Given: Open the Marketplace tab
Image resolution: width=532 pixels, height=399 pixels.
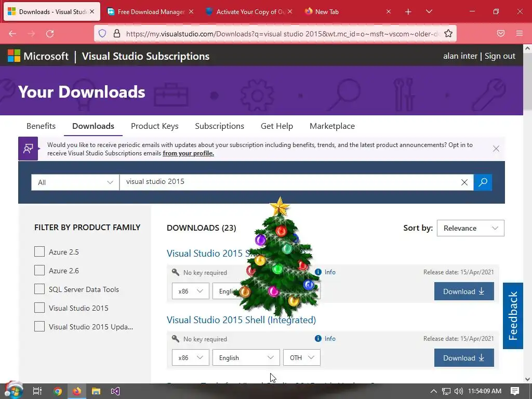Looking at the screenshot, I should click(332, 126).
